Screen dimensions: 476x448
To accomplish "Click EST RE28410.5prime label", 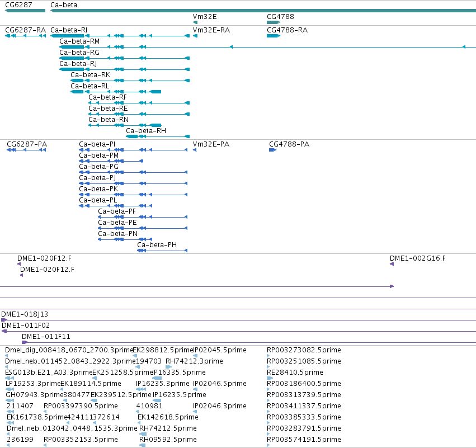I will click(x=295, y=372).
